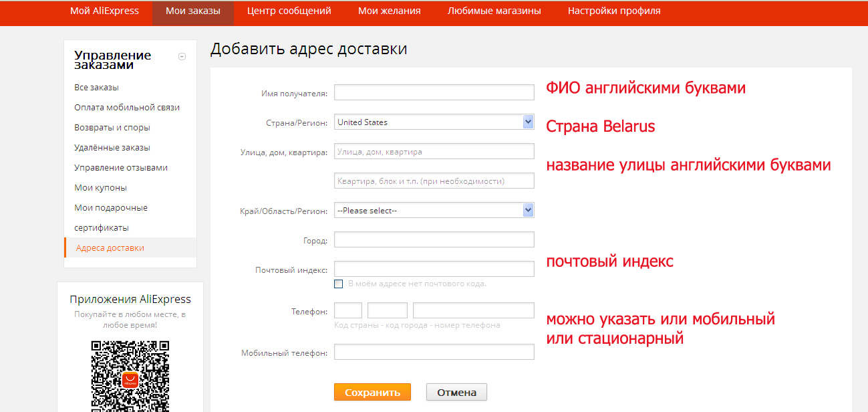Tick the no postal code checkbox

pyautogui.click(x=339, y=284)
